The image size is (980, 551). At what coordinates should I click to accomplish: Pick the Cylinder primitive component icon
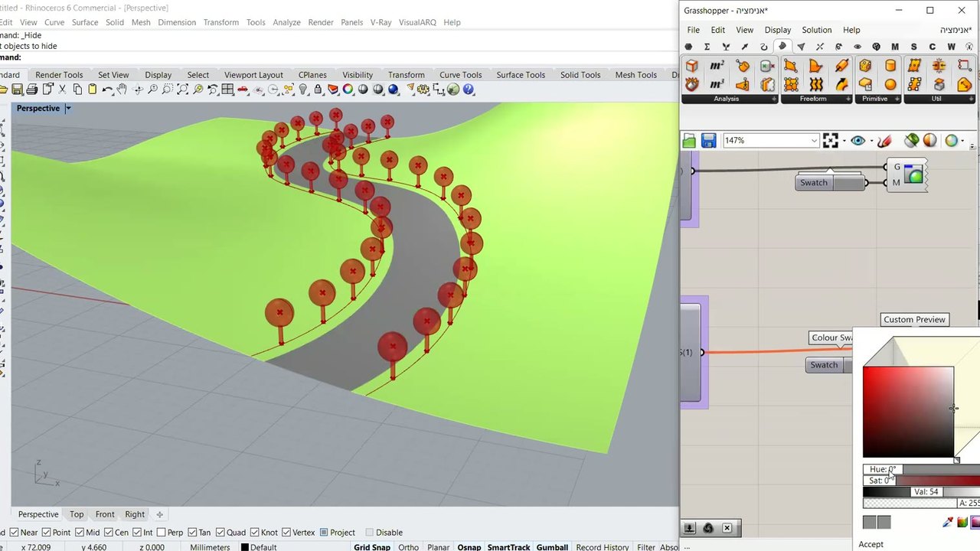890,66
